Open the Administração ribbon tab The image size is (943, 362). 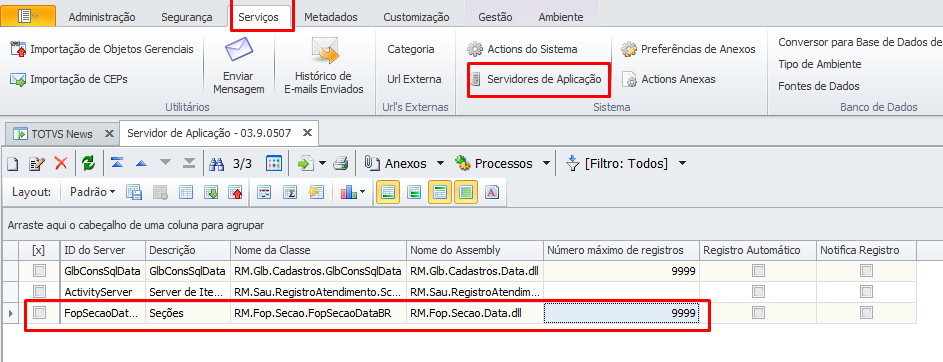(102, 17)
